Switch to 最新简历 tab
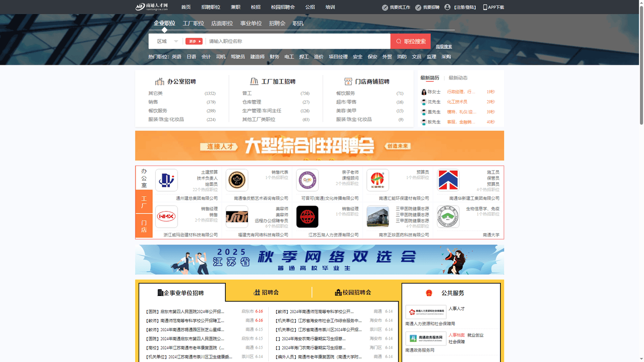This screenshot has height=362, width=644. (430, 78)
